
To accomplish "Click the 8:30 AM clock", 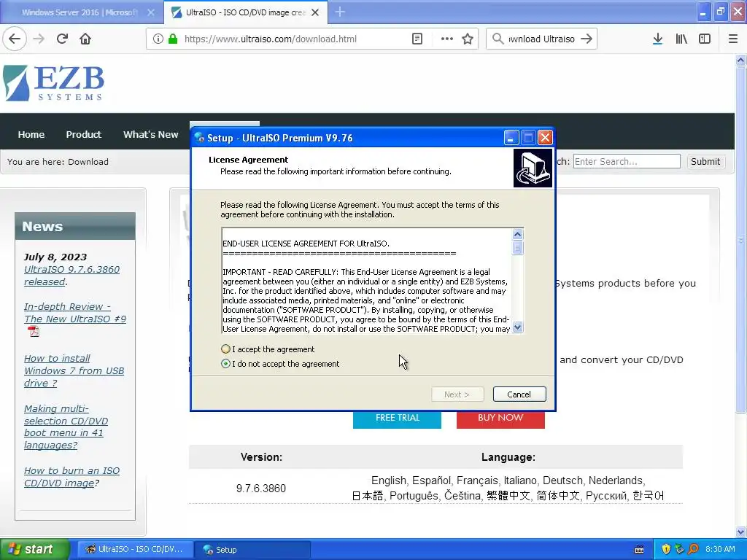I will tap(720, 549).
